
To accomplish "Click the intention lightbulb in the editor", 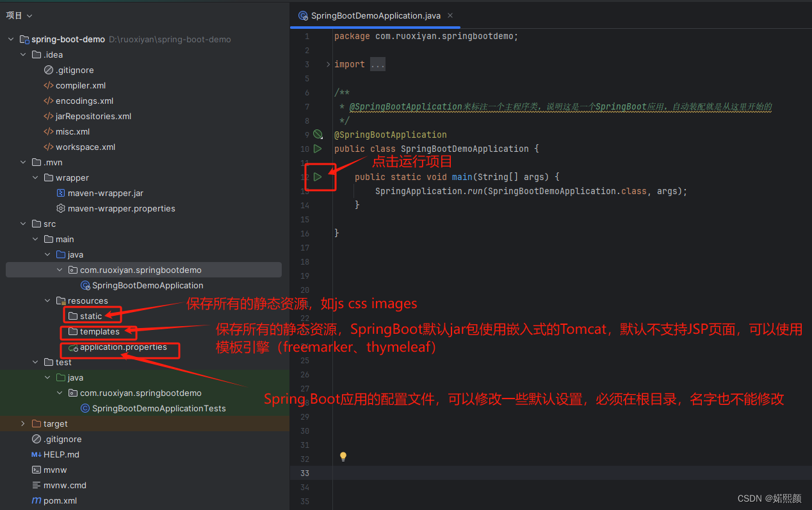I will coord(343,456).
